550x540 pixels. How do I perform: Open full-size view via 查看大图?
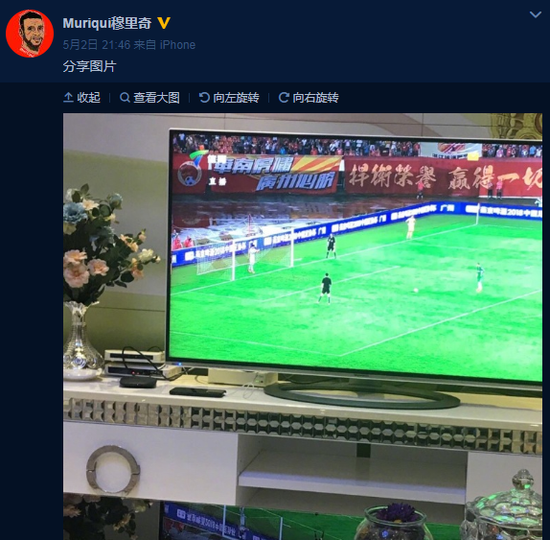(156, 98)
